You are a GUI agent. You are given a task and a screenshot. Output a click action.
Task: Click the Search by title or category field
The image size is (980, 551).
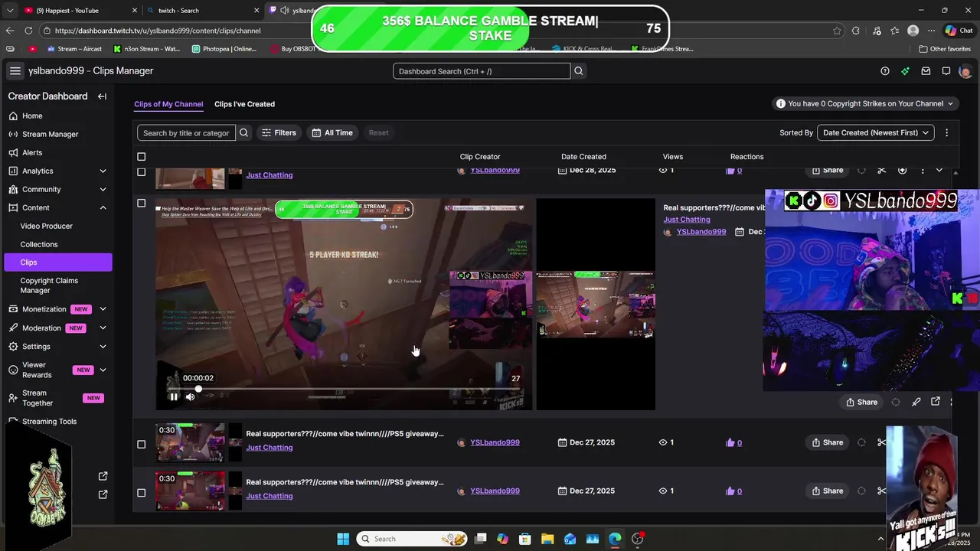(186, 132)
